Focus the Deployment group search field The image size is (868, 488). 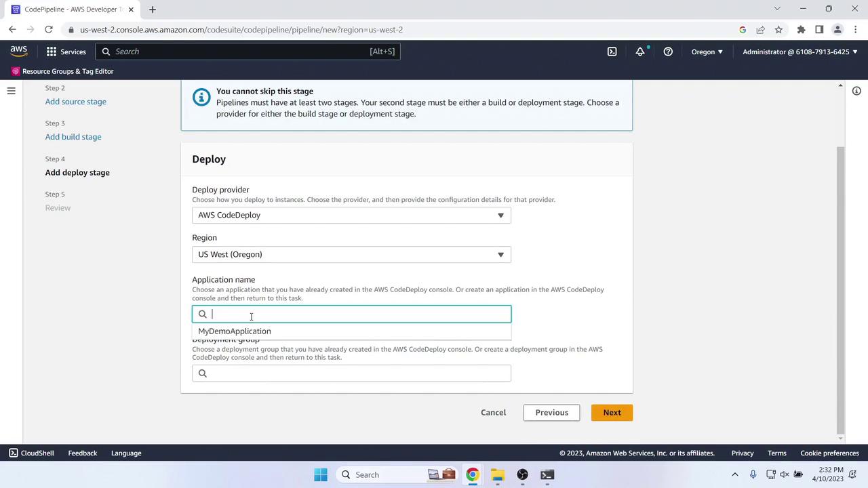351,373
